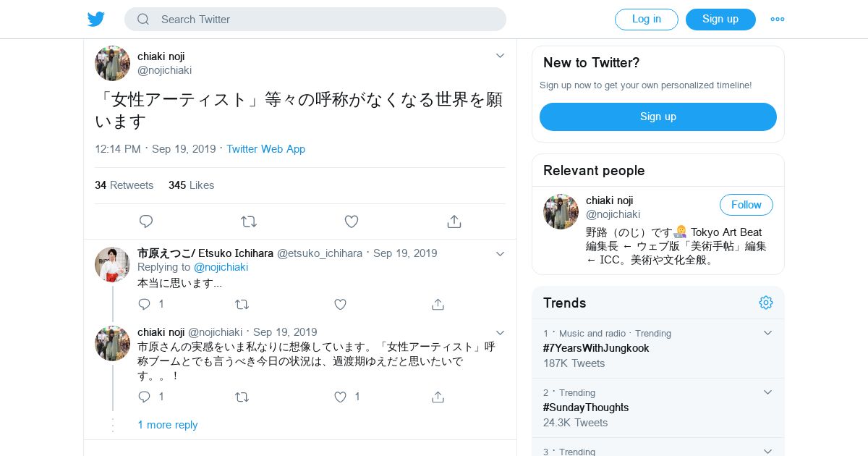Open the Twitter Web App link
This screenshot has width=868, height=456.
point(265,149)
